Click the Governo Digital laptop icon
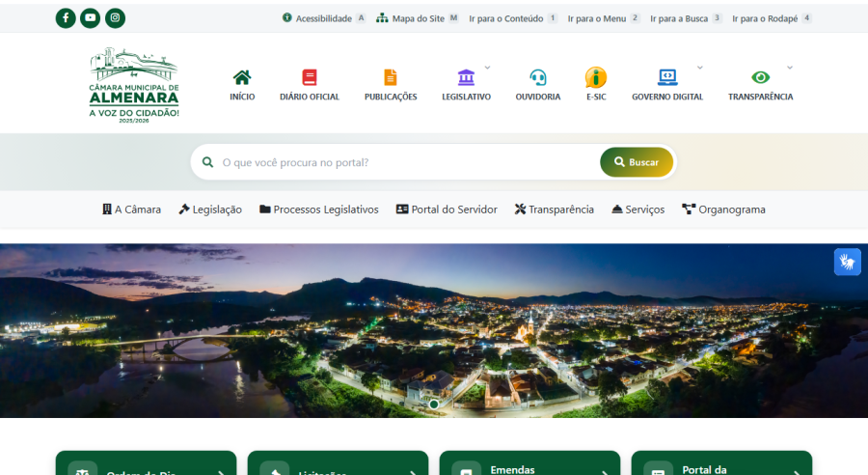Viewport: 868px width, 475px height. [667, 77]
